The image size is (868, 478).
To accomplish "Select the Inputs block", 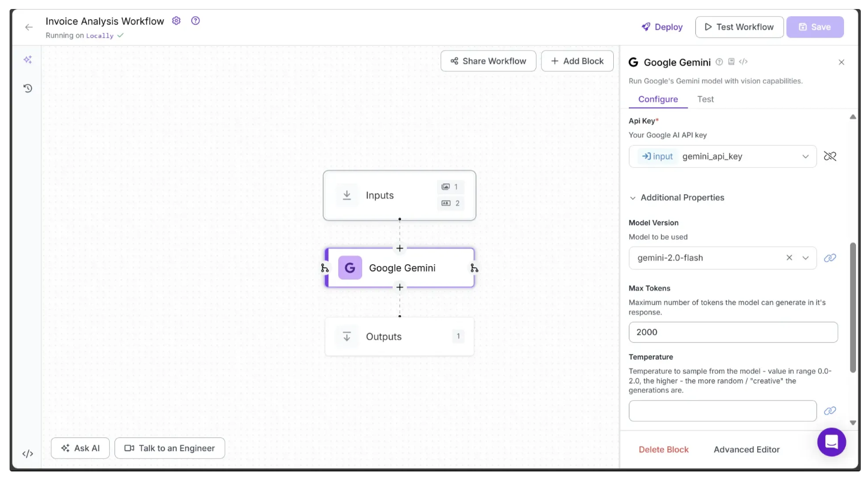I will pyautogui.click(x=399, y=195).
